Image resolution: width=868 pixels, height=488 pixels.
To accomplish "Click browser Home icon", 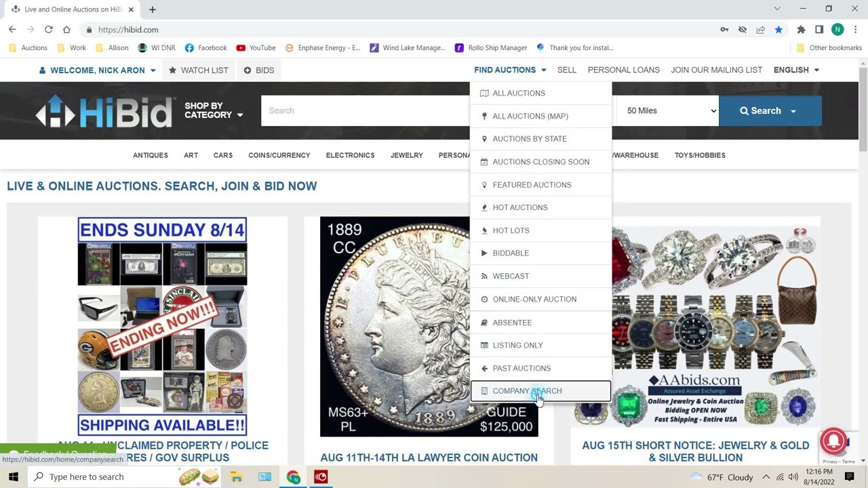I will coord(66,30).
